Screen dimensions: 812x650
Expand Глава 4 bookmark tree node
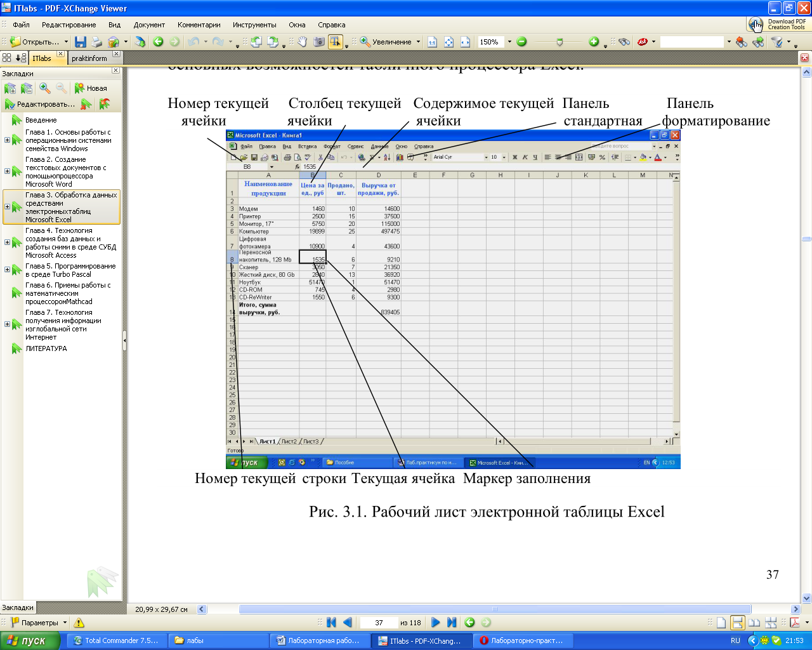pos(7,242)
